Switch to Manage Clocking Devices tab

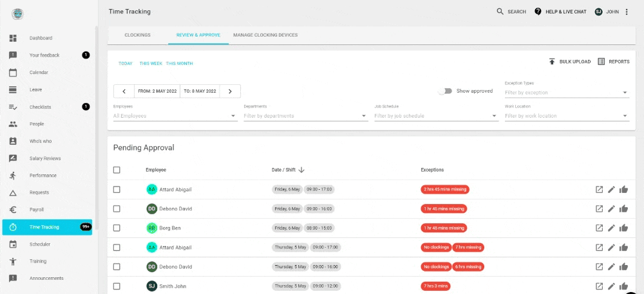[265, 35]
